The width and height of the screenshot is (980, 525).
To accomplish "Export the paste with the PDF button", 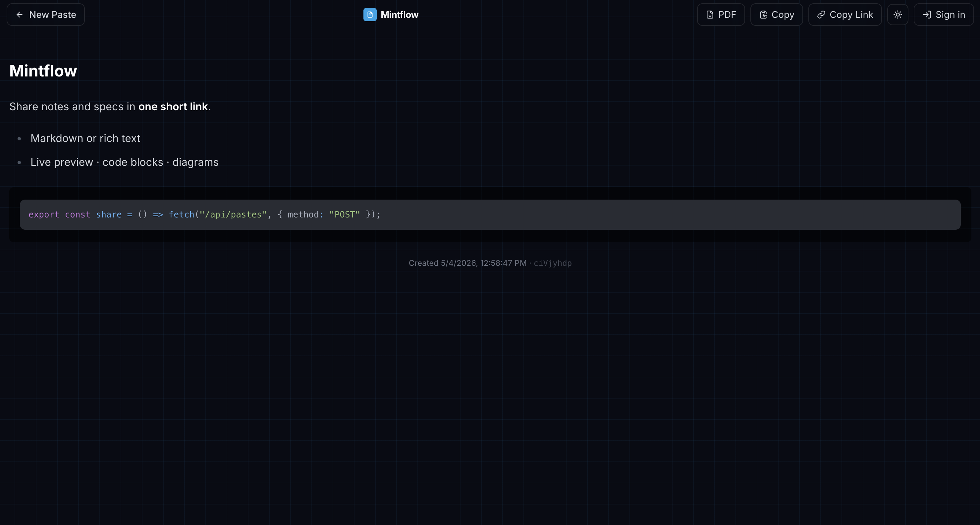I will click(721, 15).
